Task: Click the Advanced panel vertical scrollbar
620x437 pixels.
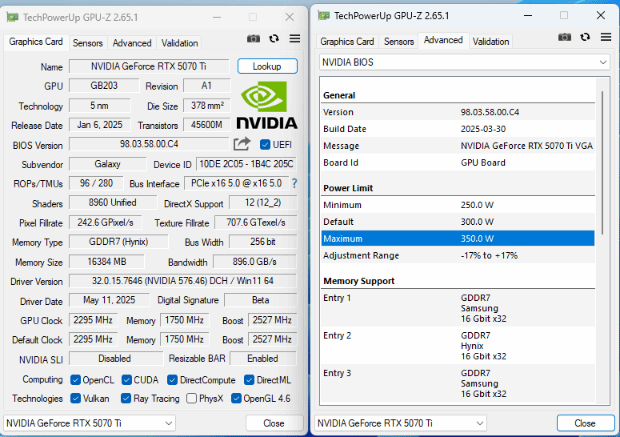Action: click(x=603, y=162)
